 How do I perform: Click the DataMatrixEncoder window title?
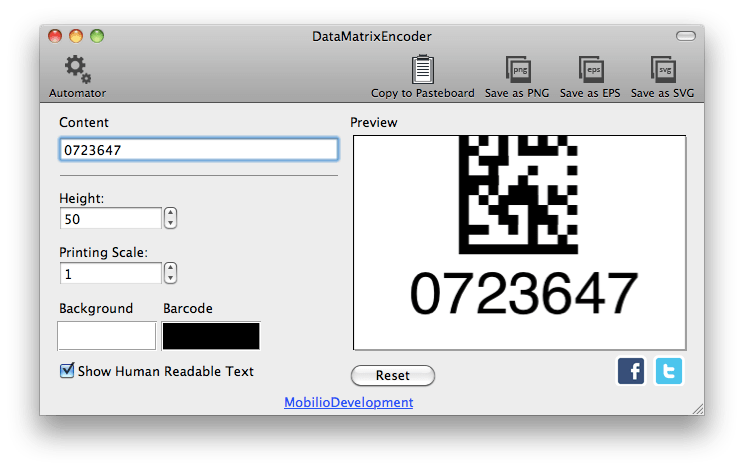(x=372, y=37)
